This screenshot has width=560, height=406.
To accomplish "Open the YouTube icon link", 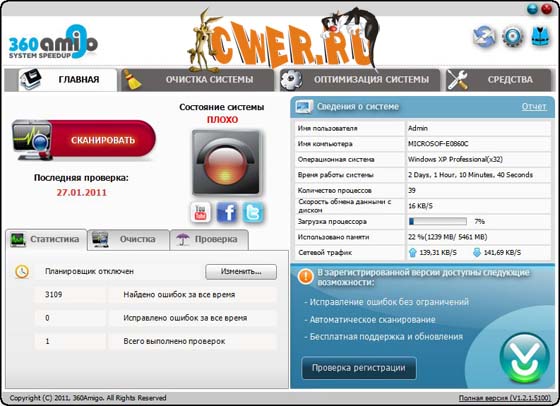I will coord(200,212).
